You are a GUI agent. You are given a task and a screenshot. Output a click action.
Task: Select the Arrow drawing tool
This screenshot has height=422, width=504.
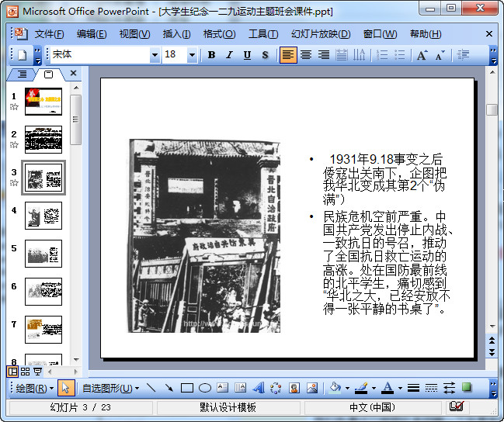169,388
